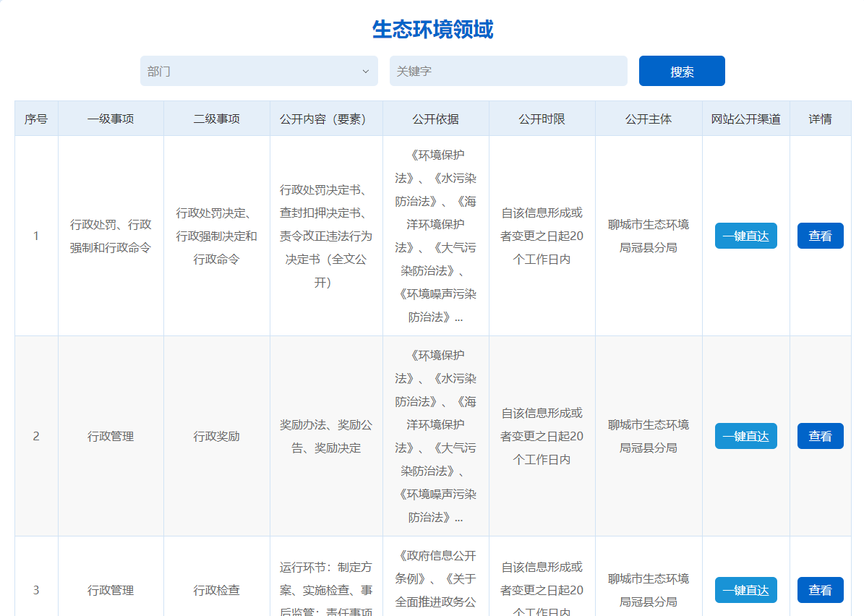Image resolution: width=864 pixels, height=616 pixels.
Task: Click sequence number 2 cell
Action: (36, 436)
